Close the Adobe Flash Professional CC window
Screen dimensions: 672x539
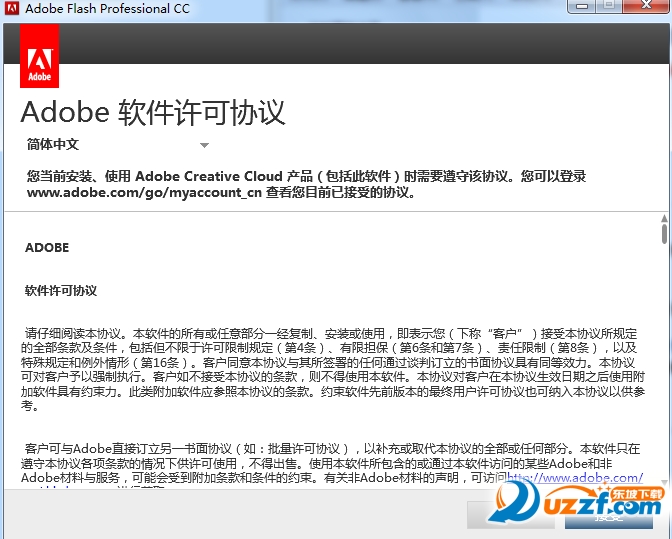point(646,6)
